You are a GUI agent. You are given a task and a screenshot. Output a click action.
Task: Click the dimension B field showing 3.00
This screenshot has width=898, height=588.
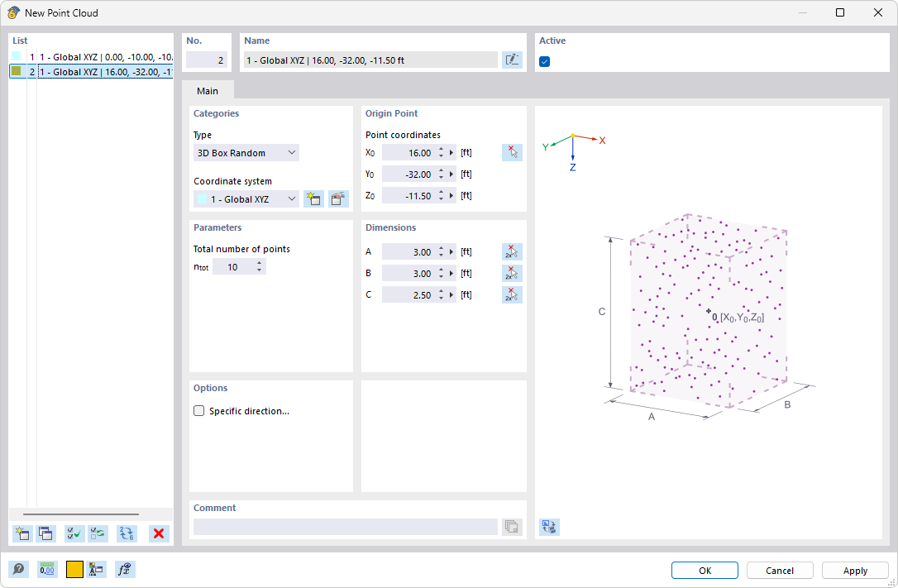(x=409, y=274)
